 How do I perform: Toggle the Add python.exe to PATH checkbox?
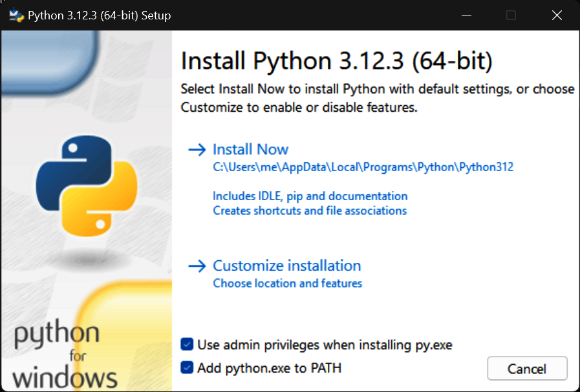(187, 368)
